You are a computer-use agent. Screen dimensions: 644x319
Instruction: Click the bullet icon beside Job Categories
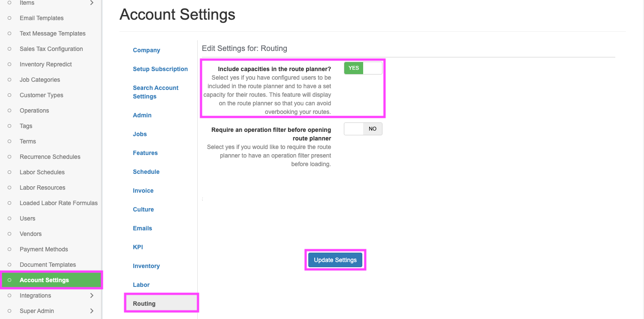coord(9,80)
